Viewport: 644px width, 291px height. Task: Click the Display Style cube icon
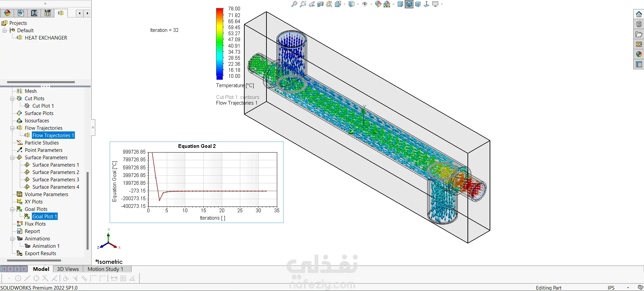(351, 4)
